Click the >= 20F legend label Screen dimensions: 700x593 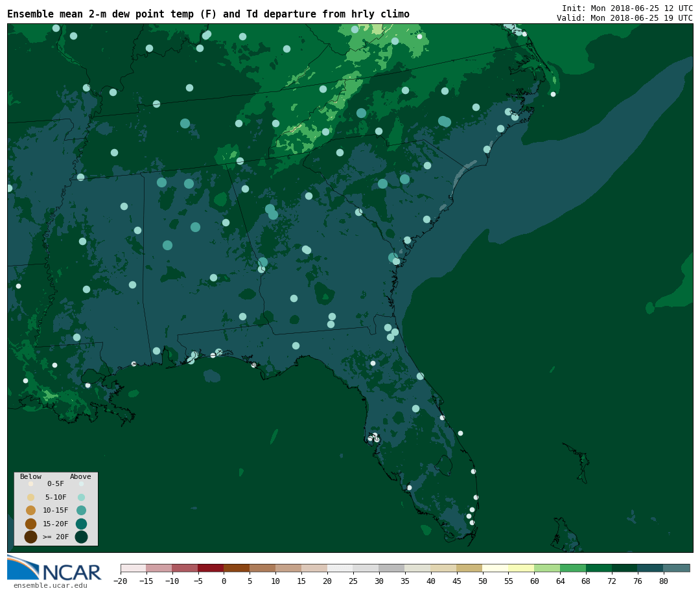56,537
